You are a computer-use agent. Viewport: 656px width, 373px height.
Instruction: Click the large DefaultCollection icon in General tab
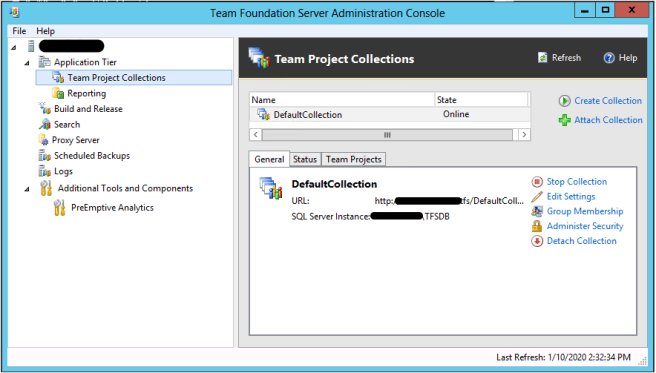(271, 189)
